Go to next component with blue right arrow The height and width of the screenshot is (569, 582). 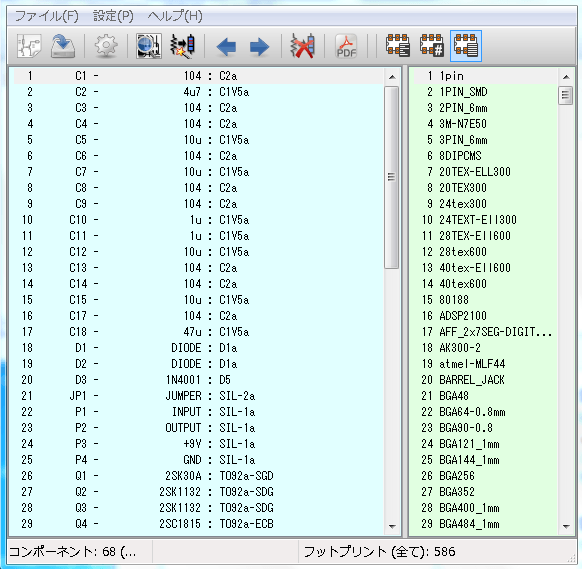259,47
